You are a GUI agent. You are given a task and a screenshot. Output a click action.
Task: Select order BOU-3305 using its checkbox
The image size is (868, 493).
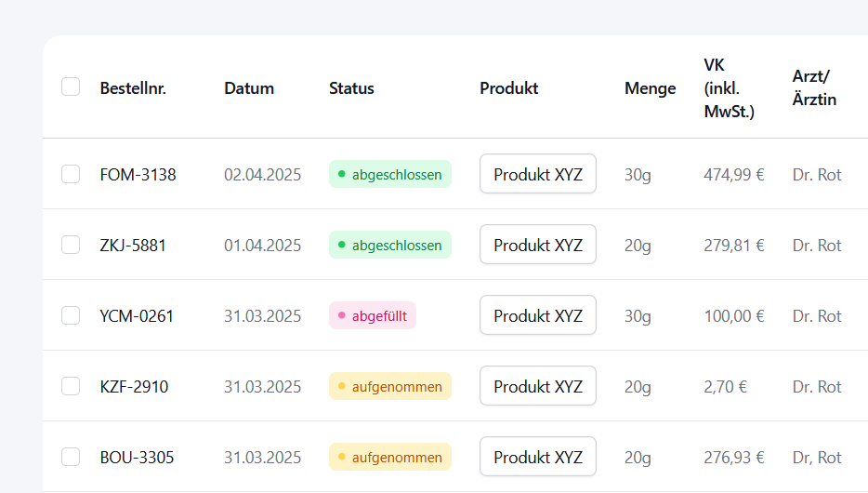click(71, 457)
